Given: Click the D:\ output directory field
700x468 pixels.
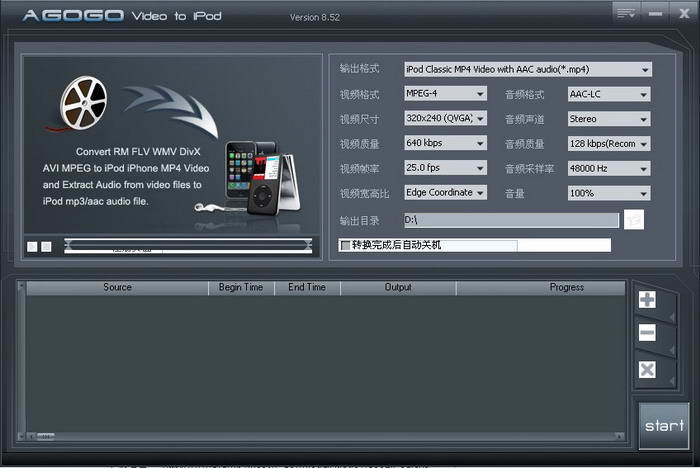Looking at the screenshot, I should [511, 220].
